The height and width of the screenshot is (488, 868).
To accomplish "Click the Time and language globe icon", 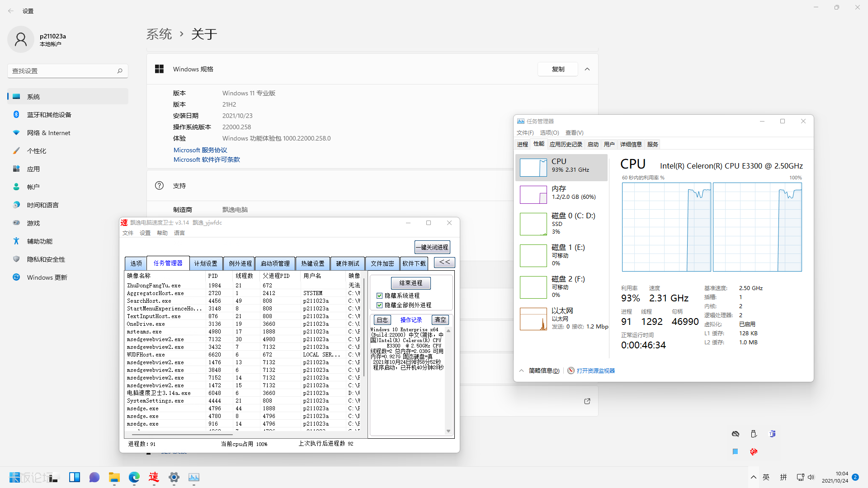I will (16, 205).
